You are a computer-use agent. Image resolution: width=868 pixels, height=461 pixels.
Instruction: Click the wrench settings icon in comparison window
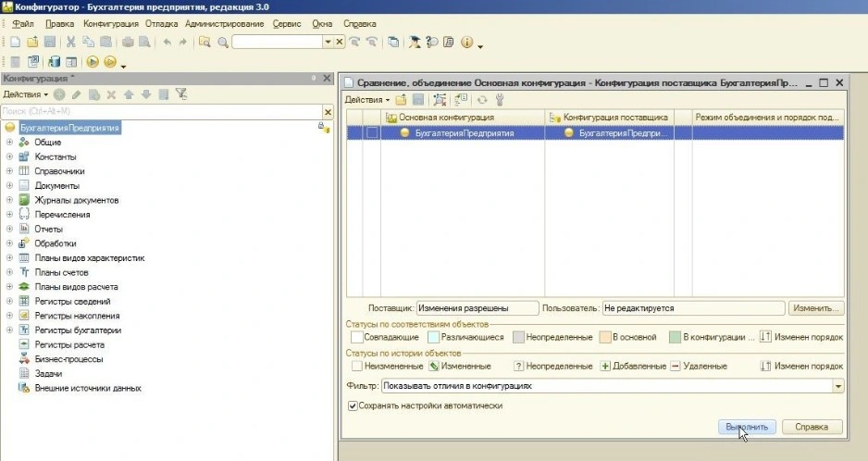(x=501, y=100)
